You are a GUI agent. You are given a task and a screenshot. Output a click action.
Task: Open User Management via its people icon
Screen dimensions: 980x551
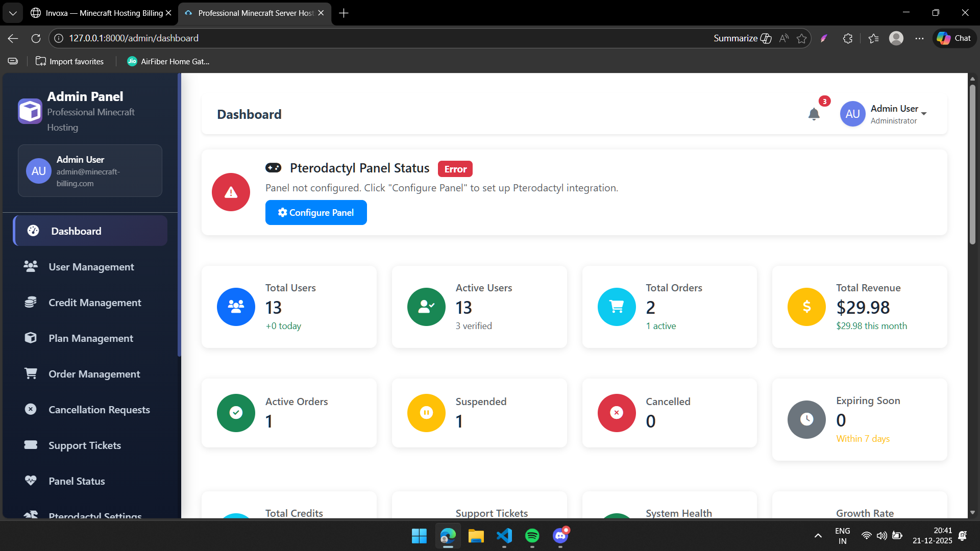point(31,266)
